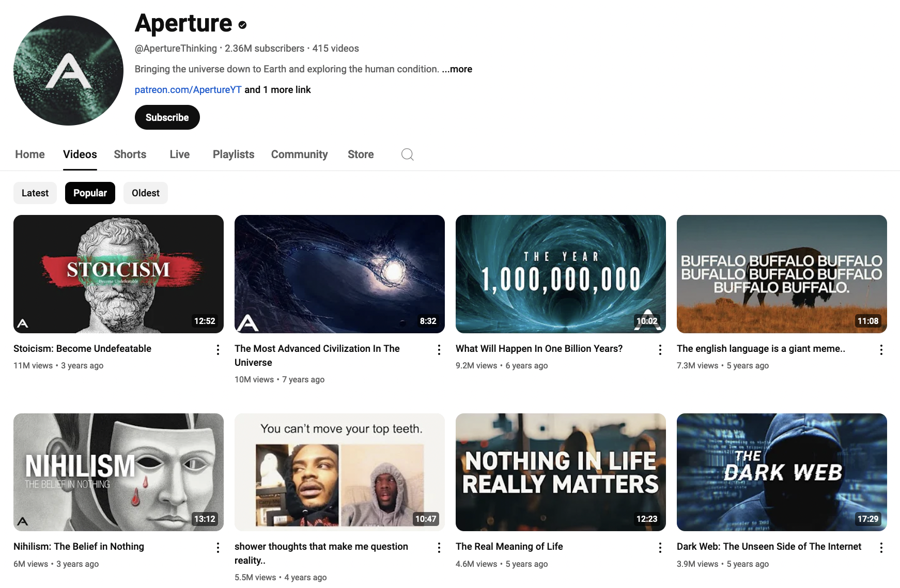Play the NIHILISM mask thumbnail
The image size is (900, 588).
pos(118,472)
